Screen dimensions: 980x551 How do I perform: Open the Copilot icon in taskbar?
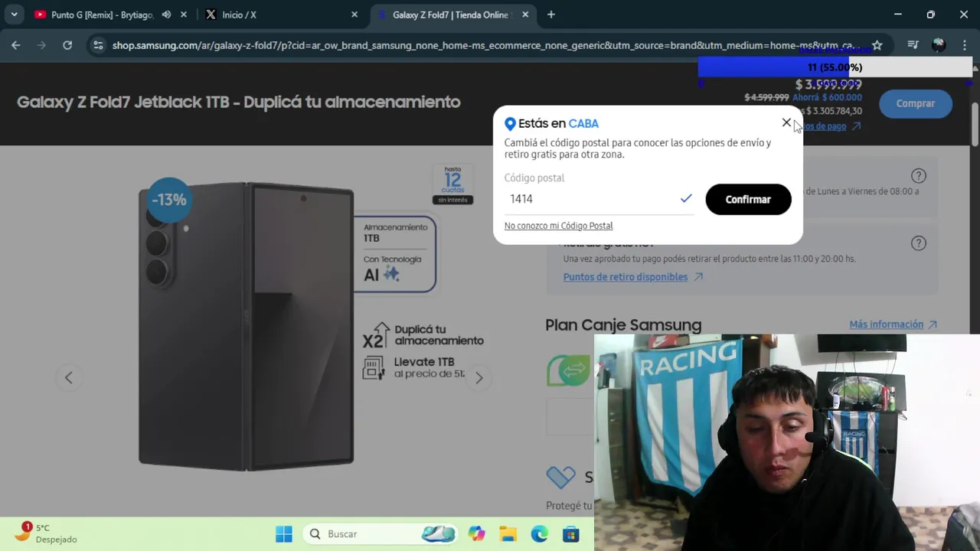477,534
